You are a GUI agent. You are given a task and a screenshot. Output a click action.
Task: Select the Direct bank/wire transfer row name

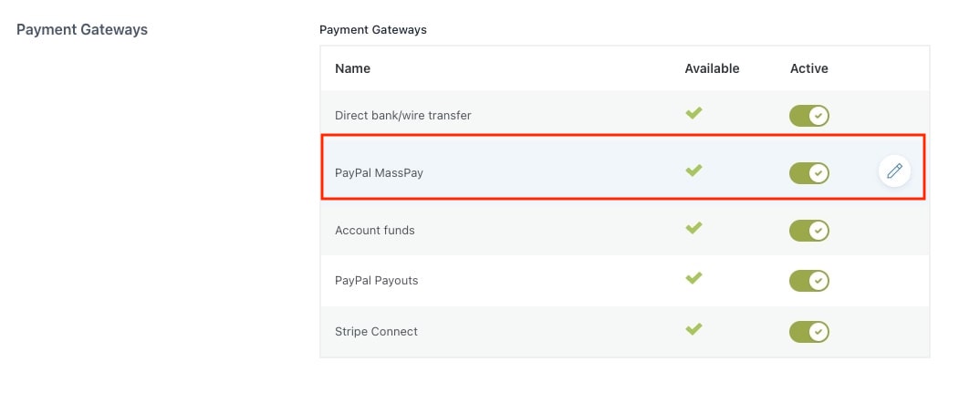pyautogui.click(x=403, y=116)
